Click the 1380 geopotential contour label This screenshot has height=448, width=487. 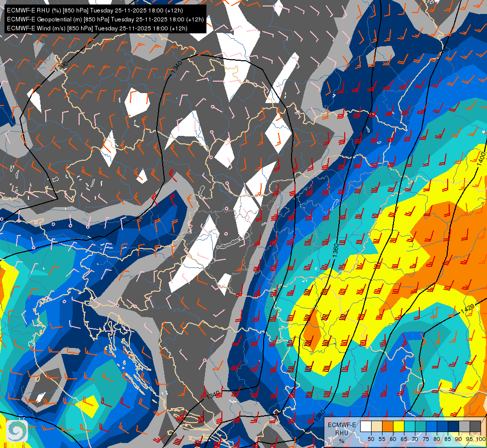pos(319,416)
